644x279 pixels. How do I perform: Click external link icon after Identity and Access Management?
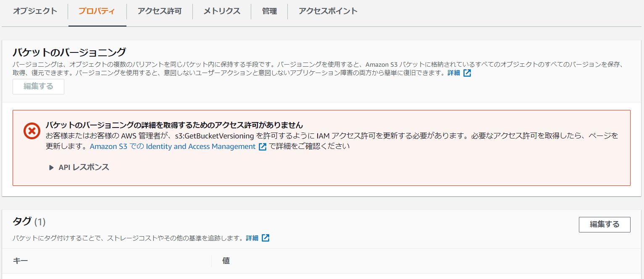coord(263,147)
